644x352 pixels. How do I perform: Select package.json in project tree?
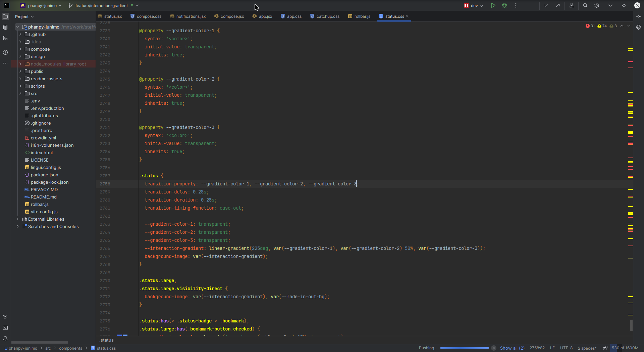[44, 175]
